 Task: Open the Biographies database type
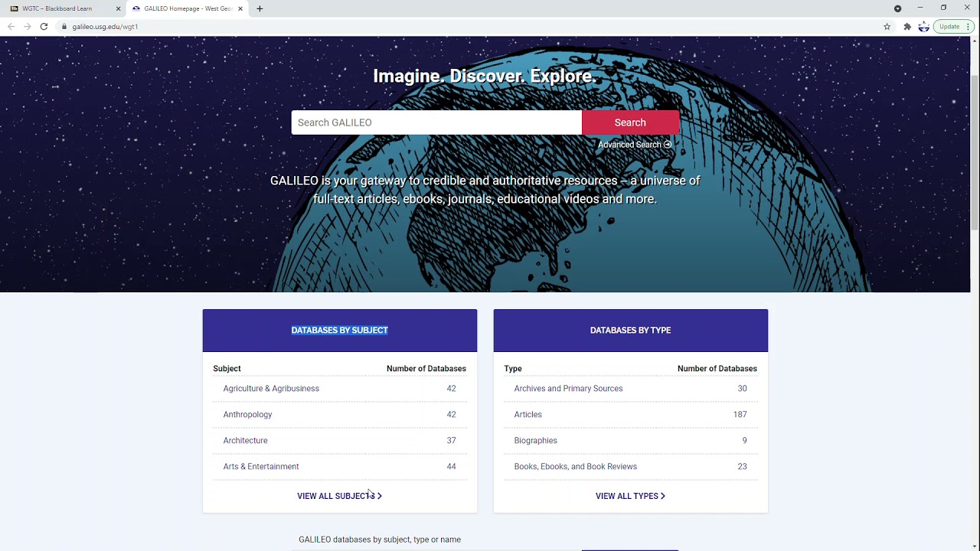click(x=535, y=441)
